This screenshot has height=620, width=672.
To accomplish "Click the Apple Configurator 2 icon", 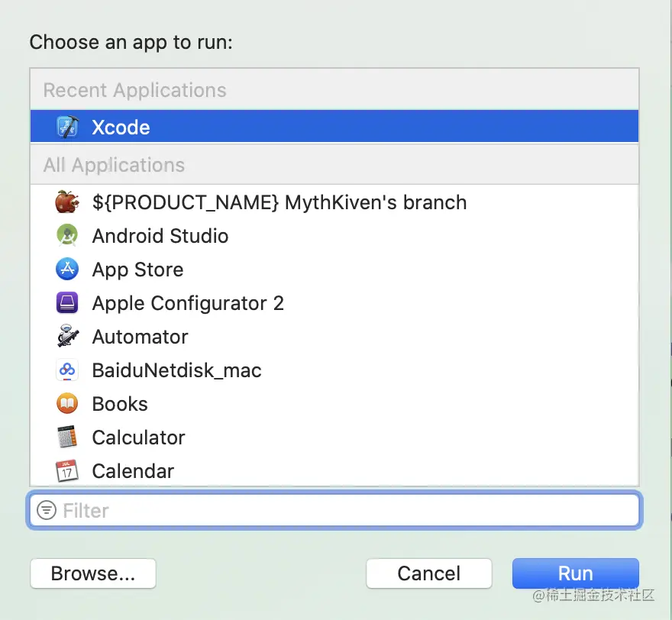I will coord(67,302).
